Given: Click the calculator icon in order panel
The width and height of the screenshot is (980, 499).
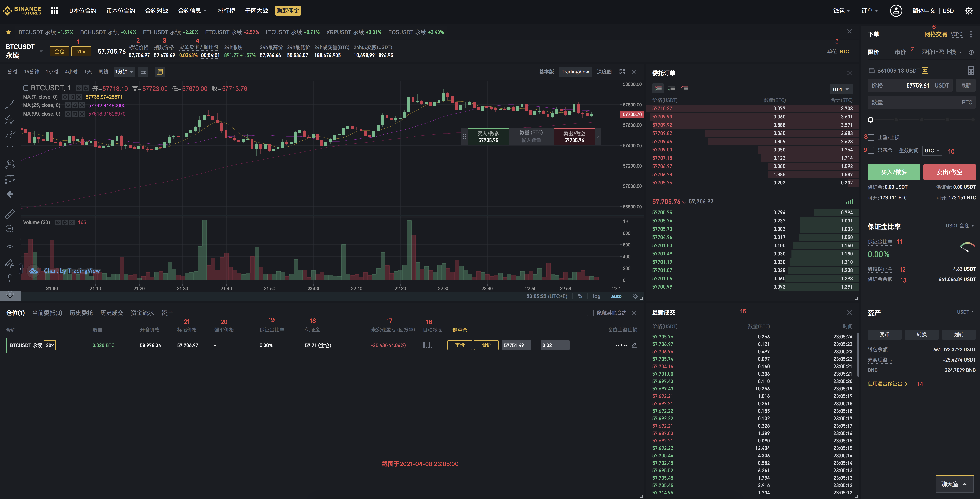Looking at the screenshot, I should point(971,71).
